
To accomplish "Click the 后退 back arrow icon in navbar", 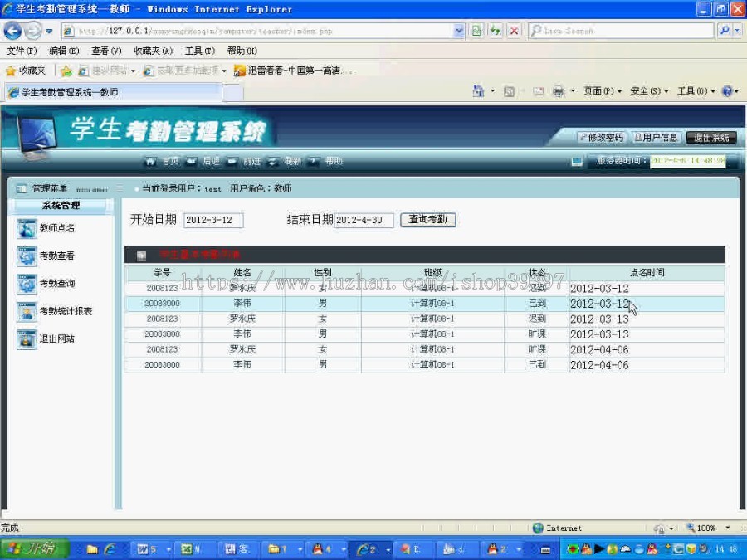I will point(191,162).
